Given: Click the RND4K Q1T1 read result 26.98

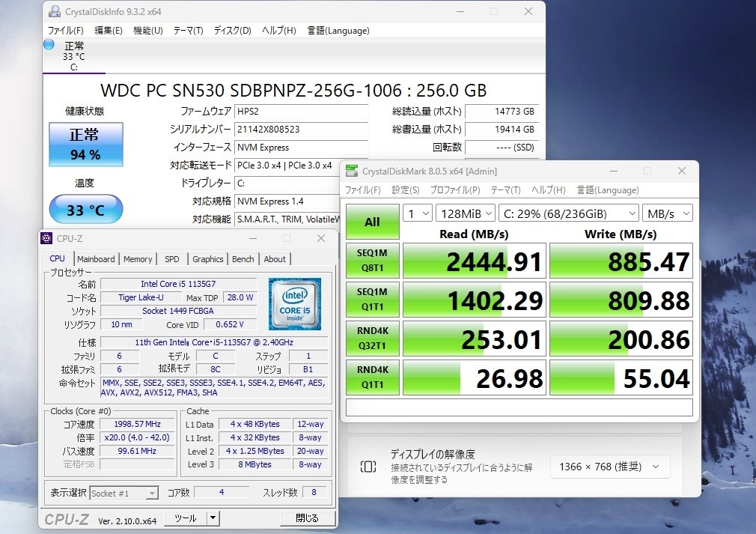Looking at the screenshot, I should [475, 377].
